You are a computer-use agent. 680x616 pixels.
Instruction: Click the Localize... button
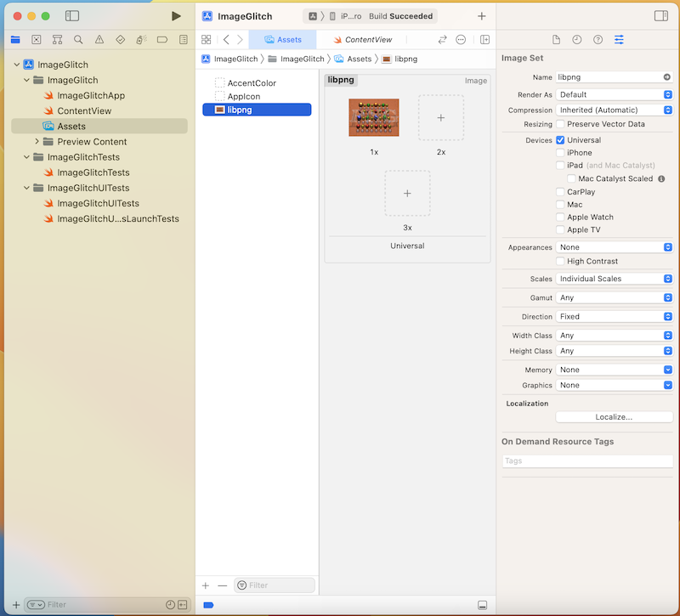point(614,417)
